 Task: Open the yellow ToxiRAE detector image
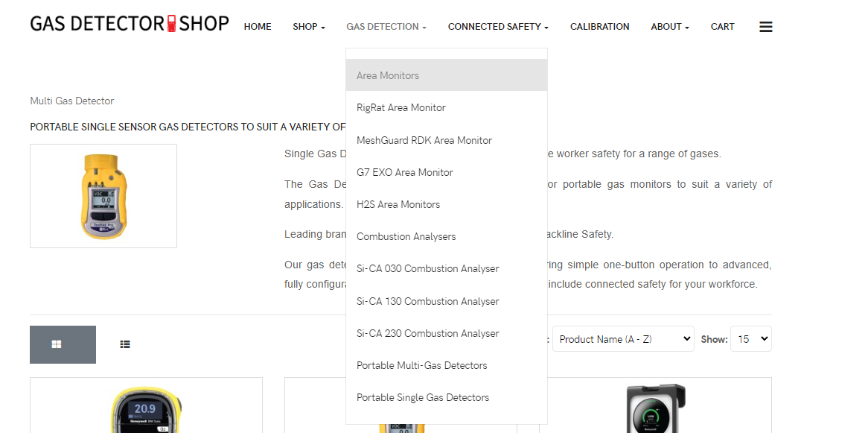tap(103, 195)
